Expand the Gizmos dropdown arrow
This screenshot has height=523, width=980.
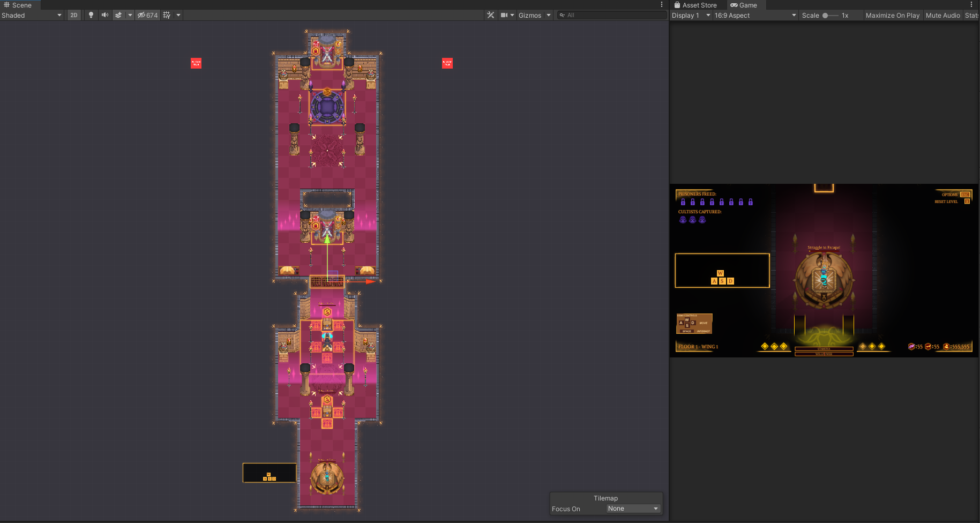[x=549, y=15]
